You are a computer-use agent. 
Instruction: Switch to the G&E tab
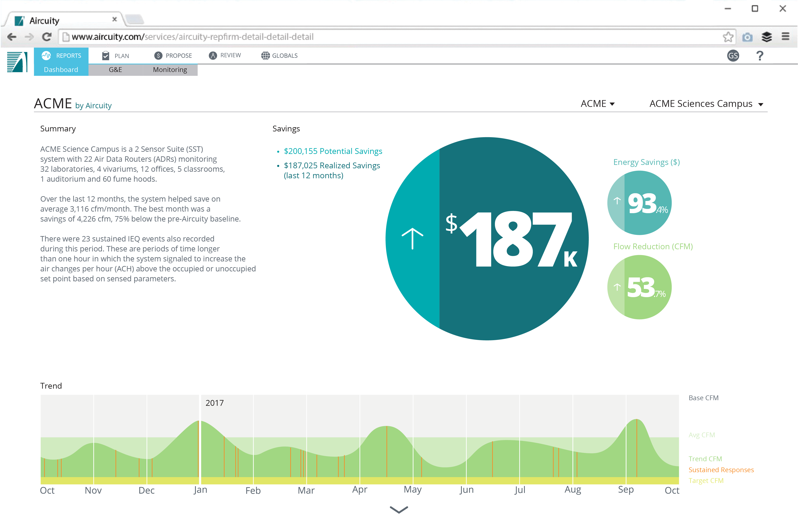[115, 70]
